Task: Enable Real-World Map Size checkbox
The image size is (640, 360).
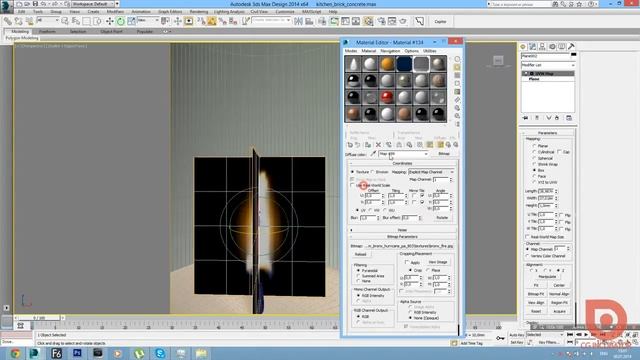Action: pos(527,237)
